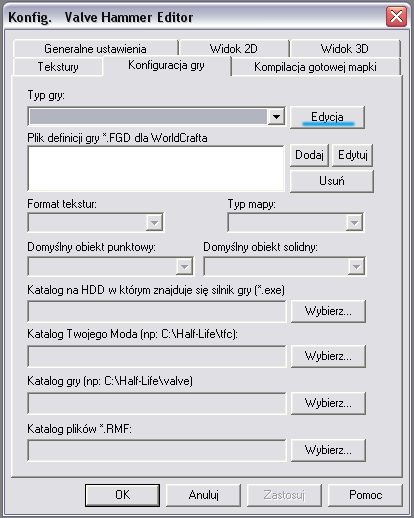Open the Typ gry dropdown arrow
Screen dimensions: 414x518
[x=276, y=117]
